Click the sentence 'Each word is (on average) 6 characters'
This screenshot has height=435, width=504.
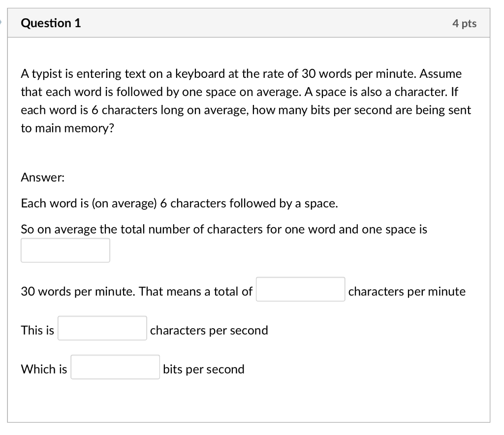tap(179, 203)
